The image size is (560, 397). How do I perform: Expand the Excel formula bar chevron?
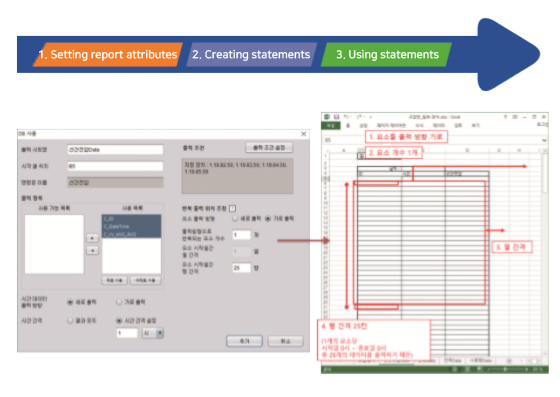point(544,140)
